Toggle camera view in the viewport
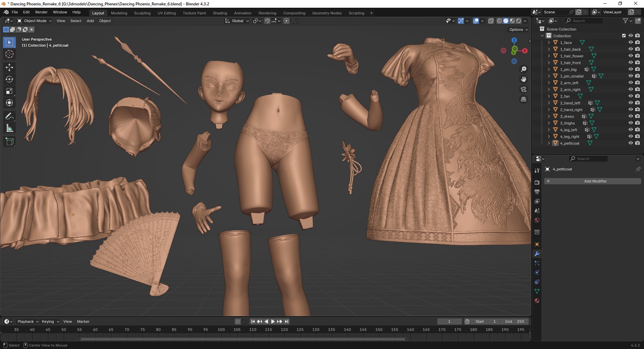This screenshot has height=349, width=644. click(x=523, y=89)
